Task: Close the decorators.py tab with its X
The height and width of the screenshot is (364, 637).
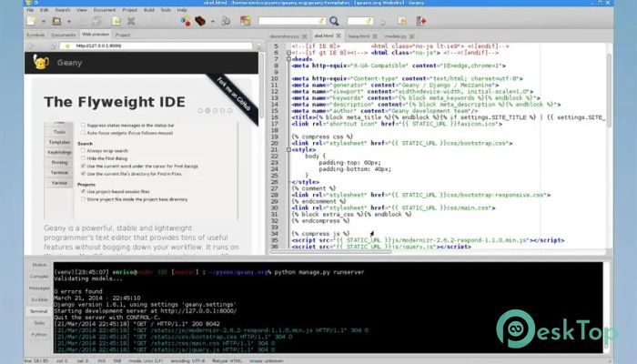Action: 304,36
